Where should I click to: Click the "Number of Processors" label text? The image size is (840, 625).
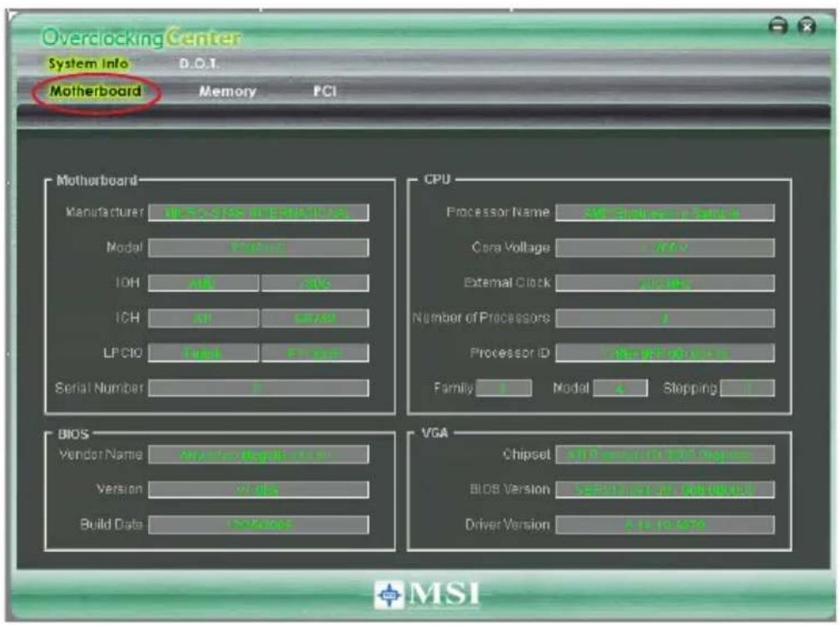[x=481, y=318]
